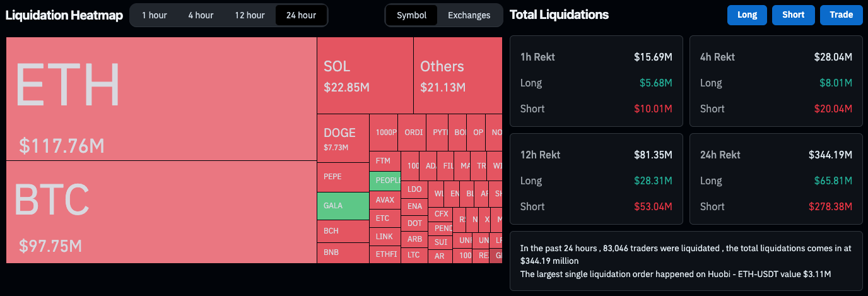The image size is (868, 296).
Task: Open the AVAX heatmap tile
Action: (385, 200)
